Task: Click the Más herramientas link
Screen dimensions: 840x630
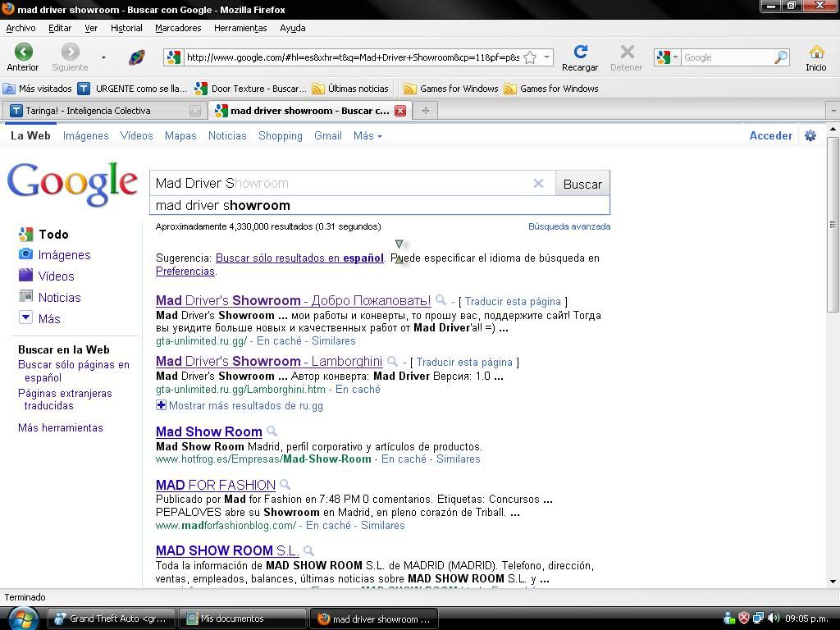Action: tap(61, 427)
